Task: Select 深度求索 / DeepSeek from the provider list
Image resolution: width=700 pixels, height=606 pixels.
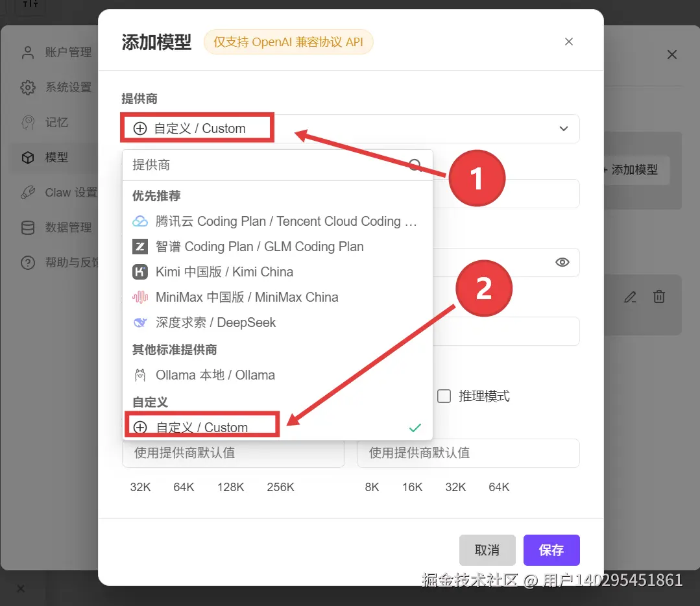Action: point(216,322)
